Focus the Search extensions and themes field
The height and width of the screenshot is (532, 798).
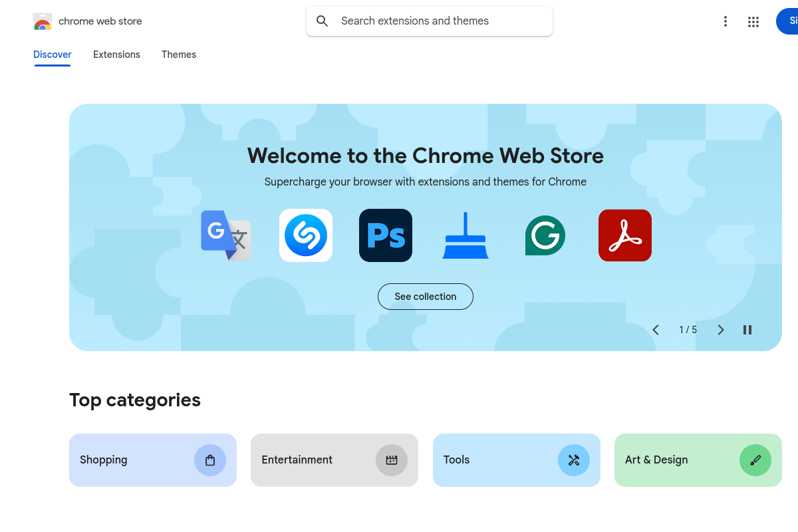(430, 21)
